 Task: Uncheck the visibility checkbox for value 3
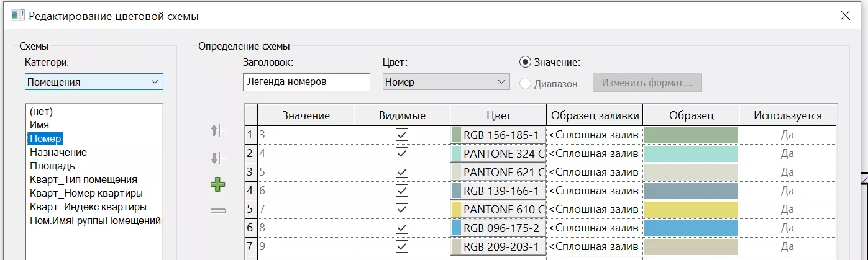tap(402, 135)
